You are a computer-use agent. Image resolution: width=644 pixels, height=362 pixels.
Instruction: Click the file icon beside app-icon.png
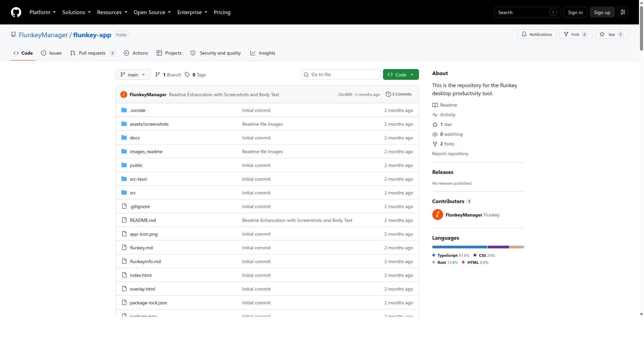[124, 234]
